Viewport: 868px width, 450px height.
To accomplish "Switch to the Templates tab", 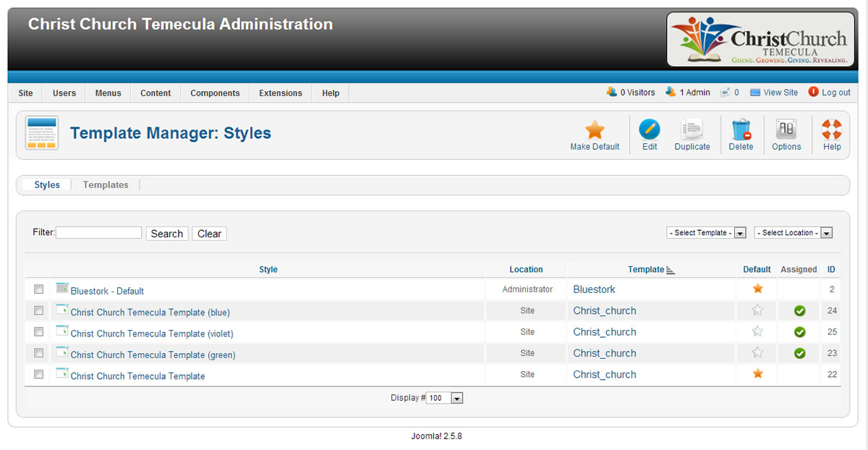I will (x=106, y=185).
